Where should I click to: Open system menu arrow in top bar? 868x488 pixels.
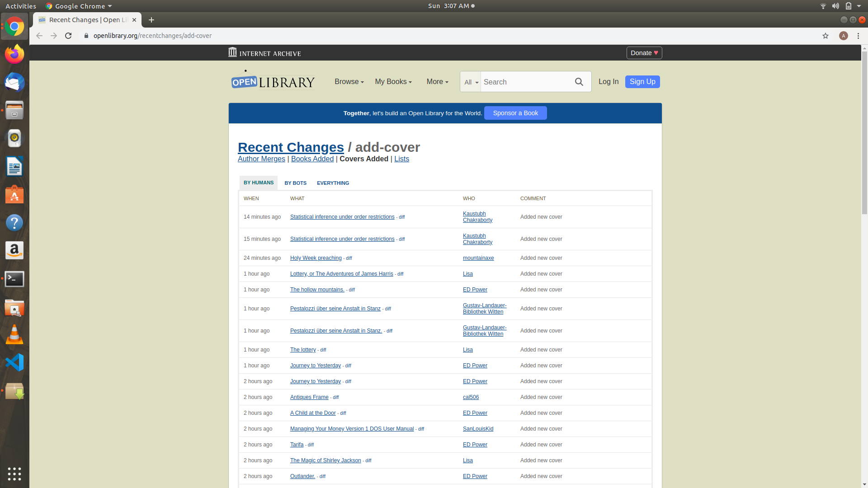[x=859, y=6]
